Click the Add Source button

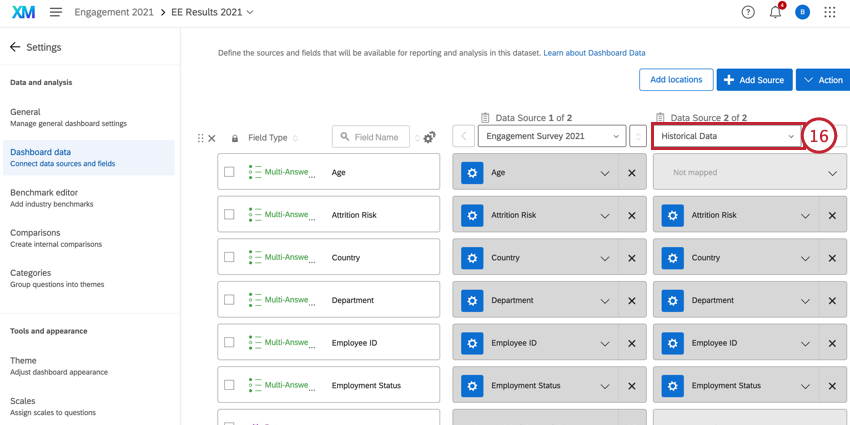754,80
